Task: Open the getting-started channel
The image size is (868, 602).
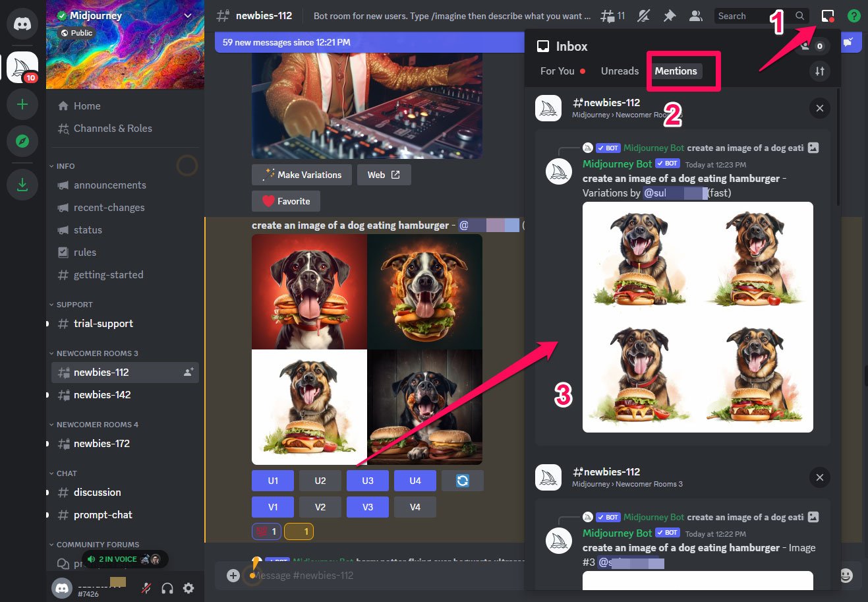Action: pyautogui.click(x=125, y=275)
